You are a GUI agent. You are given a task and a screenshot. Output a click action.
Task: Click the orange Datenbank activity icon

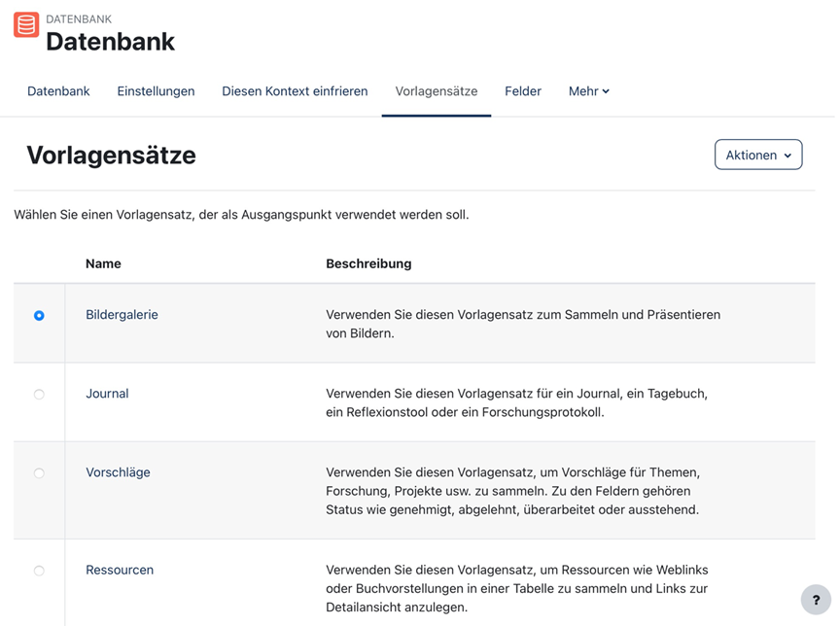point(26,24)
